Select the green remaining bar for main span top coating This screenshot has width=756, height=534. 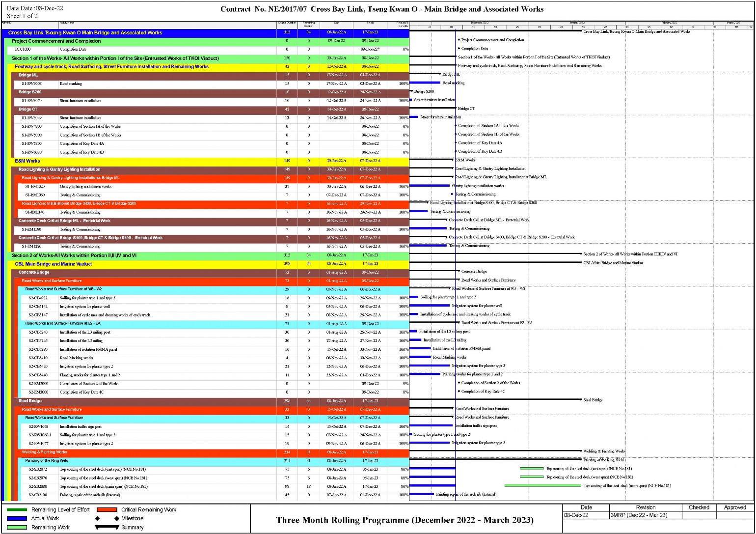pyautogui.click(x=543, y=485)
